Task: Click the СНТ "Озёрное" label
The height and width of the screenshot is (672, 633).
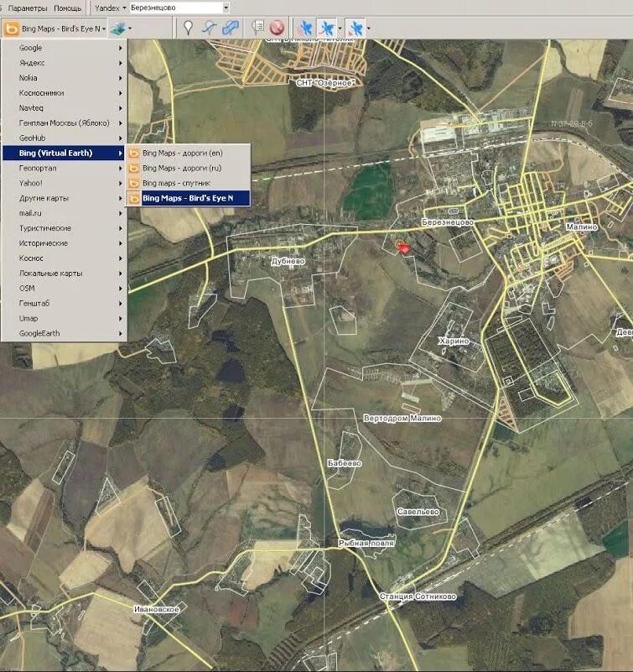Action: coord(325,83)
